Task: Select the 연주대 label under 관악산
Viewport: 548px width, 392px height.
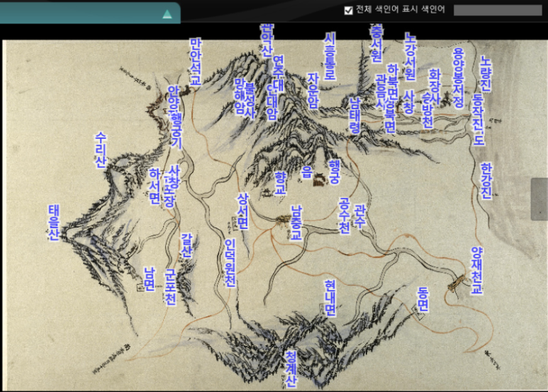Action: tap(278, 74)
